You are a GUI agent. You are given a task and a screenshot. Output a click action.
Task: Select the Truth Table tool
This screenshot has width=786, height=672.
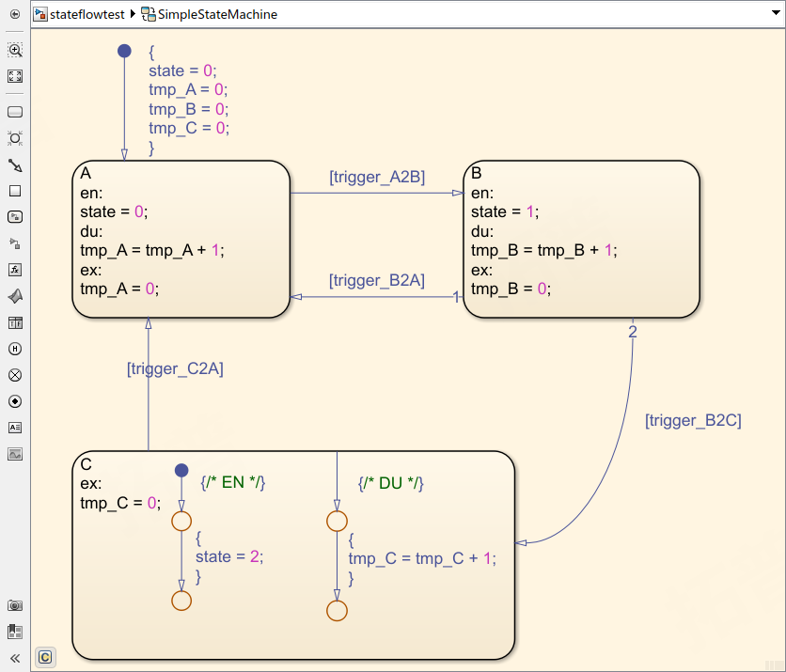[x=15, y=322]
